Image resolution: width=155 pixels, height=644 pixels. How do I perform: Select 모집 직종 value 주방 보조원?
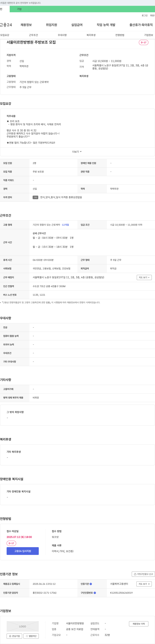pyautogui.click(x=38, y=172)
